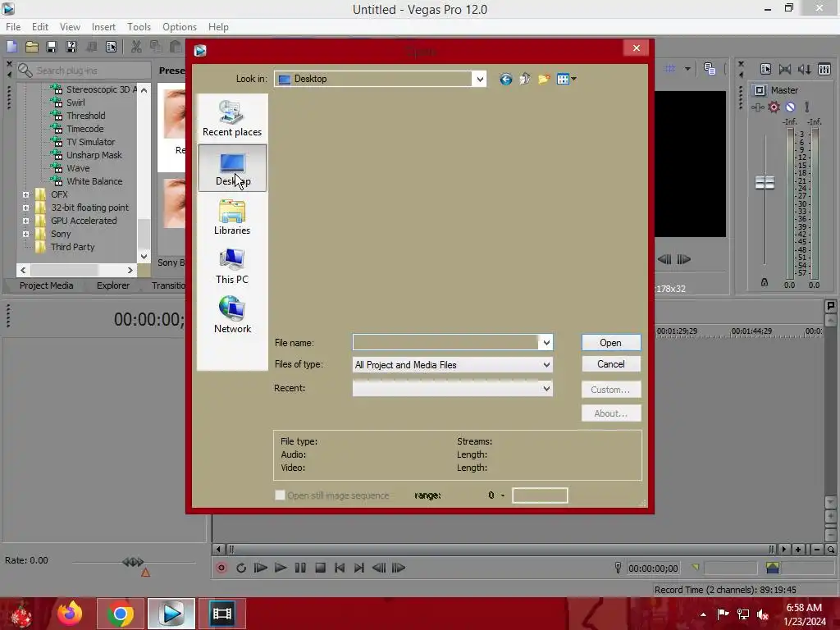This screenshot has height=630, width=840.
Task: Open Chrome from taskbar
Action: click(x=121, y=614)
